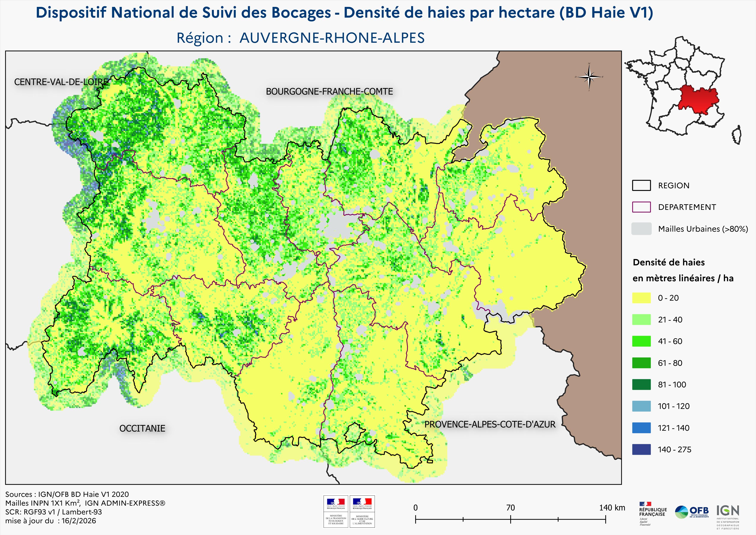Click the BOURGOGNE-FRANCHE-COMTE label
The image size is (756, 535).
click(329, 92)
